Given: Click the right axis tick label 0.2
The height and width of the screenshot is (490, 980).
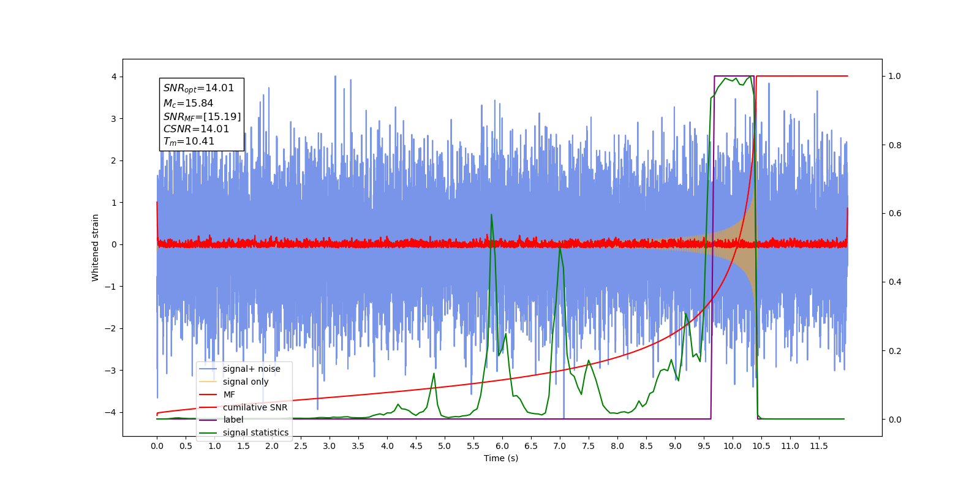Looking at the screenshot, I should coord(895,351).
